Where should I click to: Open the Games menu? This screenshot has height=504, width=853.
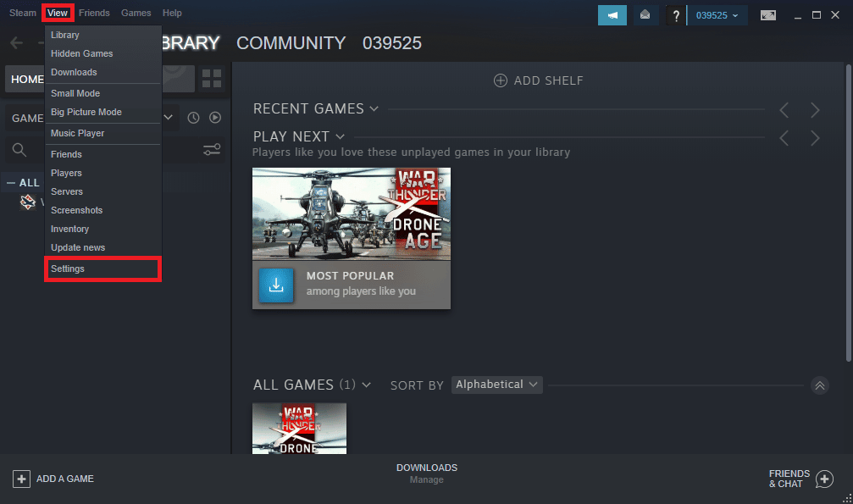point(136,13)
